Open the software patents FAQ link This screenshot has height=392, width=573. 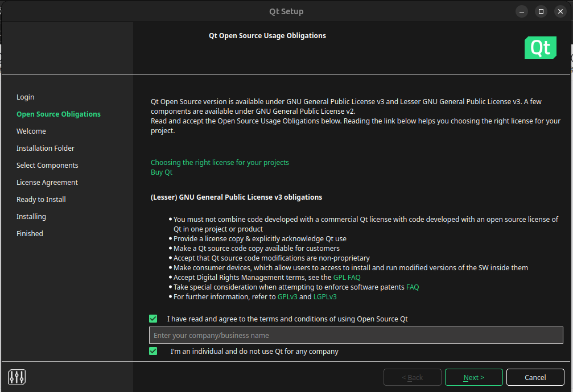[x=413, y=287]
